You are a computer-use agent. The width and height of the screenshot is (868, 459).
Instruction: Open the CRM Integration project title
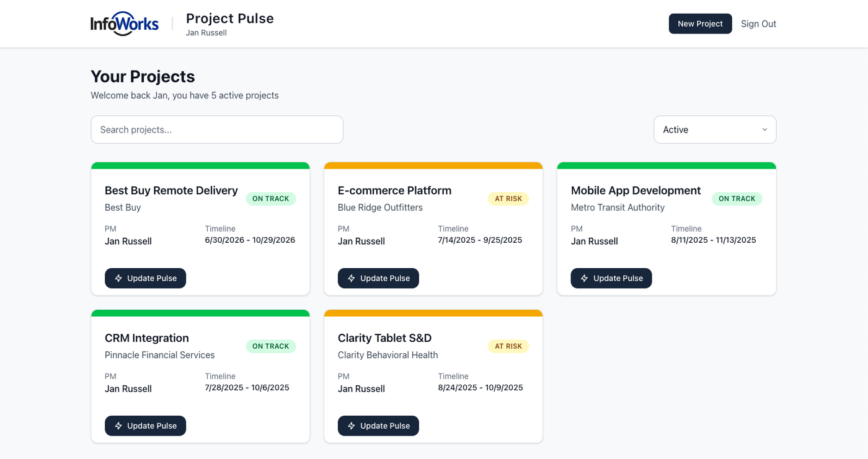pos(147,338)
